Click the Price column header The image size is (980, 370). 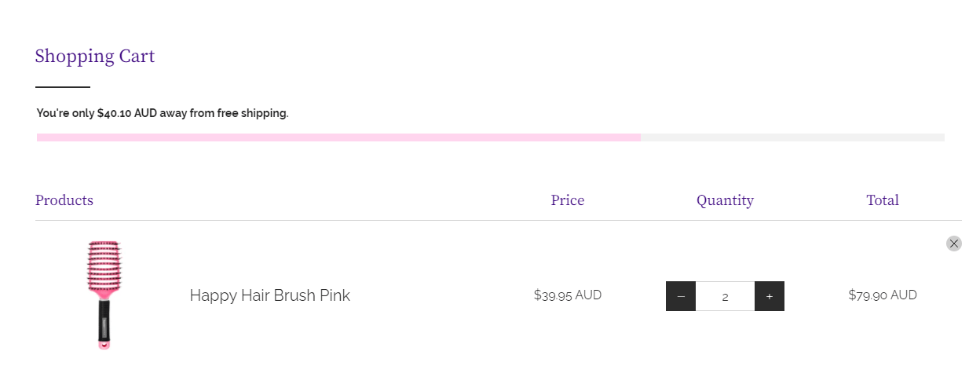pos(567,200)
